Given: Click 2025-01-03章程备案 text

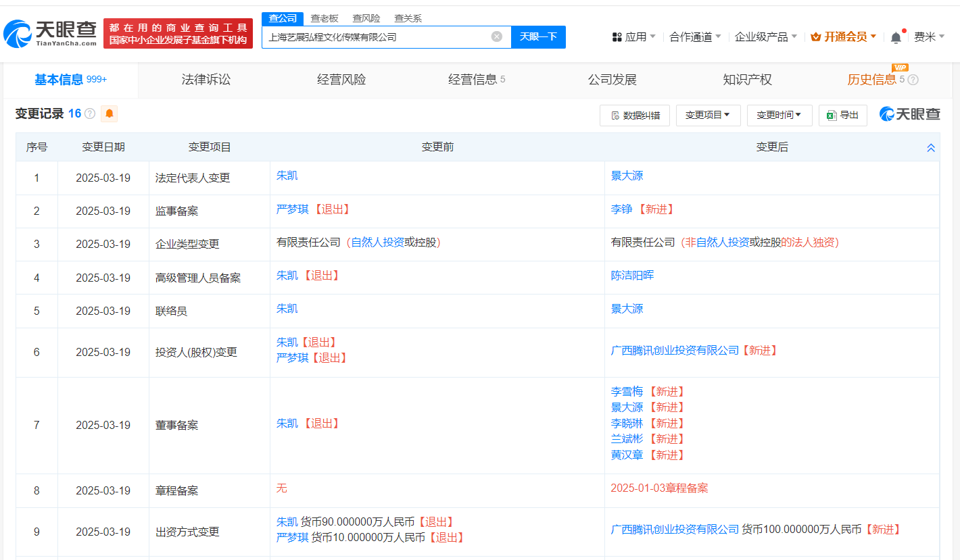Looking at the screenshot, I should pyautogui.click(x=659, y=488).
